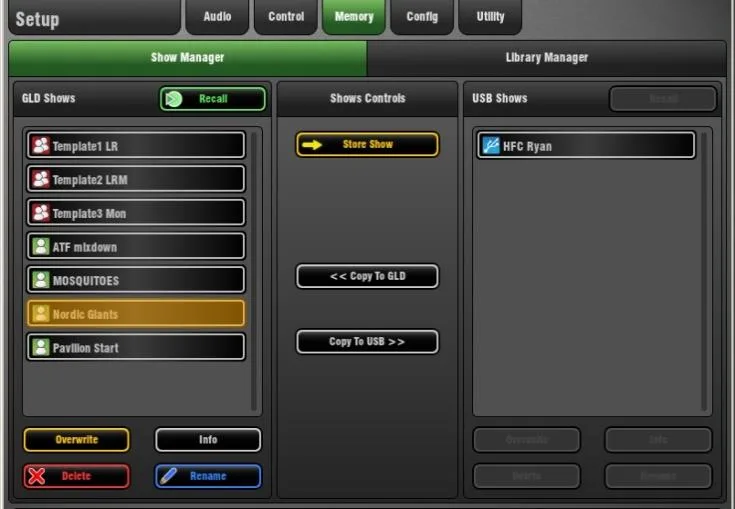Select the Template1 LR show

(136, 145)
